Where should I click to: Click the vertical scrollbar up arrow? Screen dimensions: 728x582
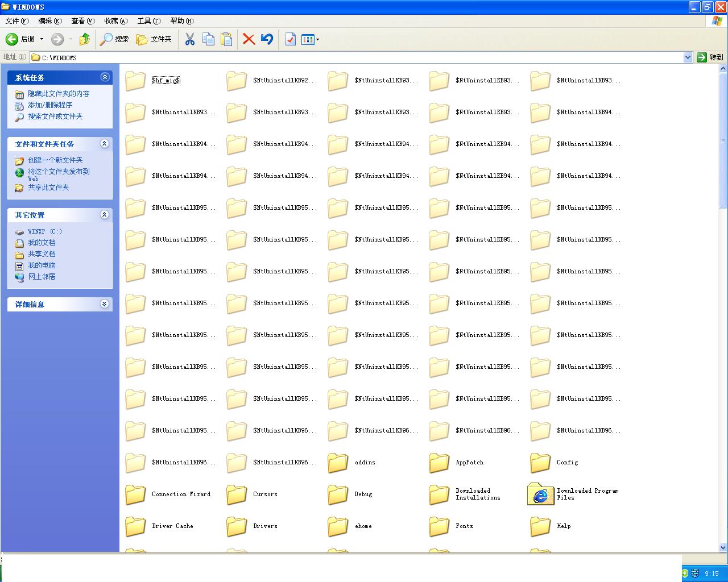[x=723, y=69]
